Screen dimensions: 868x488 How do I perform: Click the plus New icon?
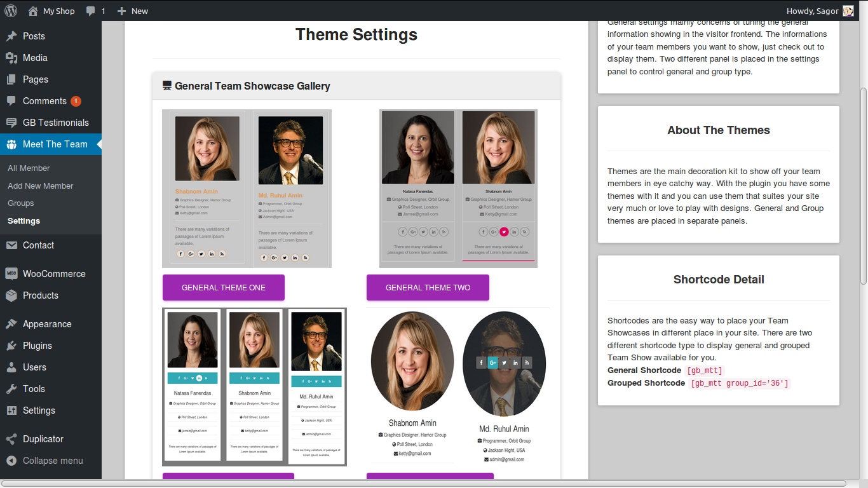click(x=121, y=11)
